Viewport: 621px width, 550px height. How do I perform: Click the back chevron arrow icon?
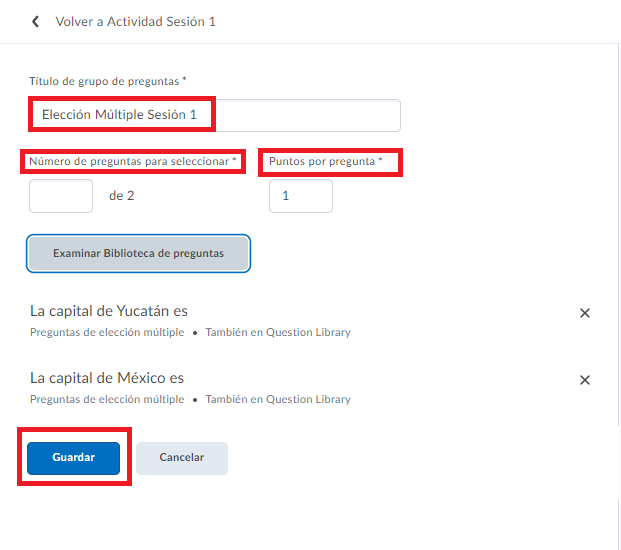click(x=36, y=21)
